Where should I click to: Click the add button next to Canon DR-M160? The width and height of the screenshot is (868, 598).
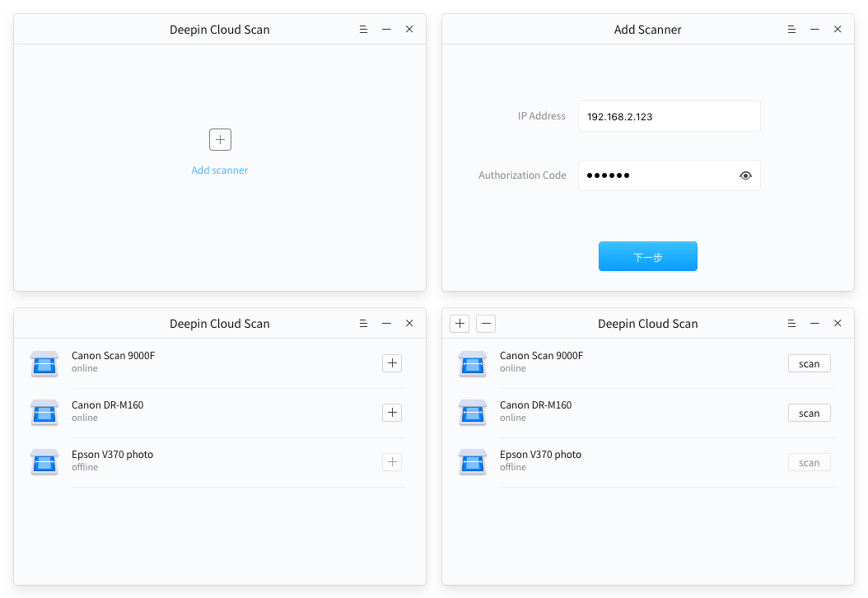pos(392,413)
